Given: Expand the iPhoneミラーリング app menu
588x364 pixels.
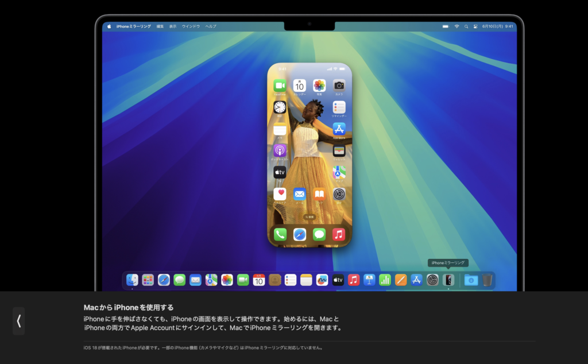Looking at the screenshot, I should (133, 26).
